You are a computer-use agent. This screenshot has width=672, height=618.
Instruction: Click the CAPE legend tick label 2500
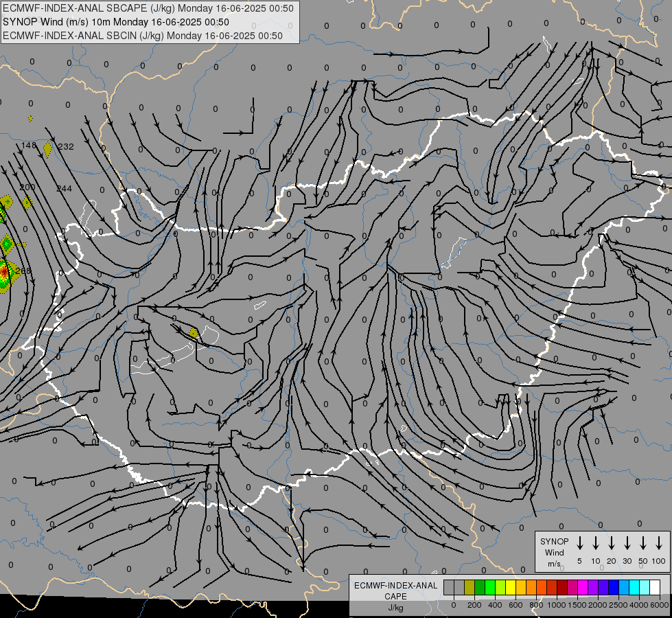[x=618, y=605]
